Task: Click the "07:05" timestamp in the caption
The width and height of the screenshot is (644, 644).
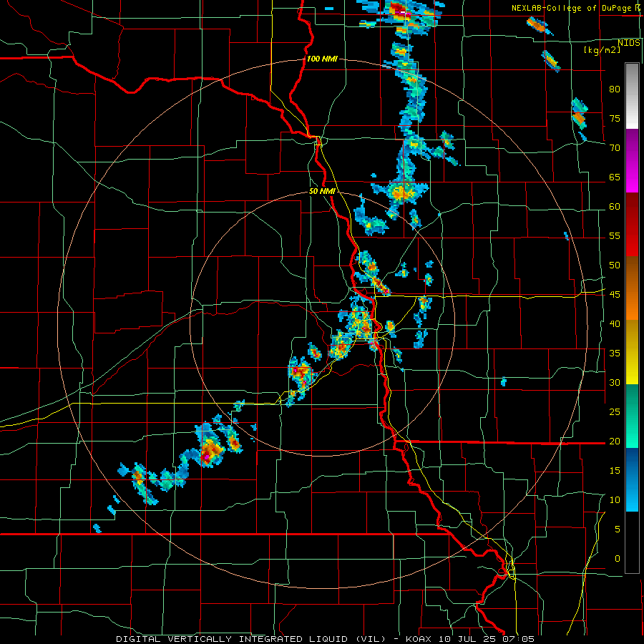Action: pyautogui.click(x=518, y=639)
